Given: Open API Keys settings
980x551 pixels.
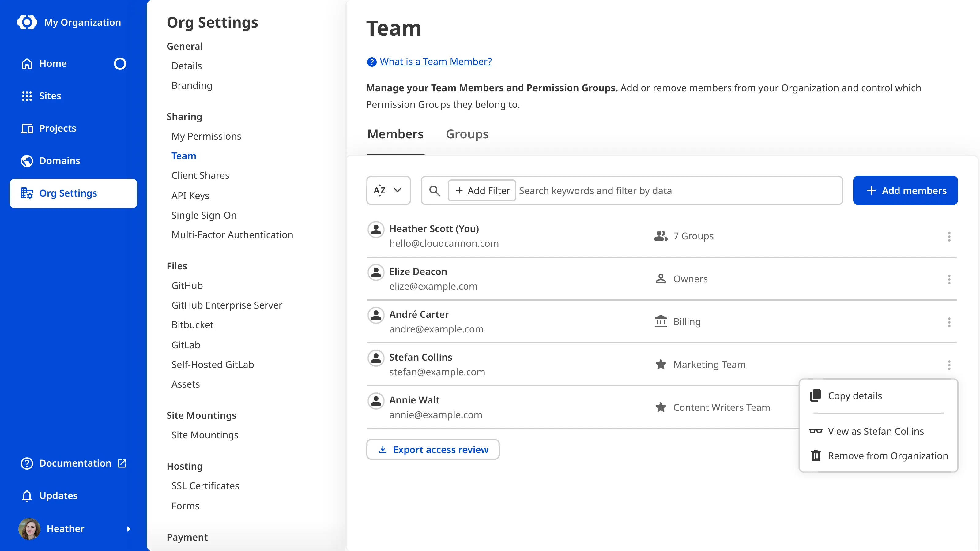Looking at the screenshot, I should [190, 196].
